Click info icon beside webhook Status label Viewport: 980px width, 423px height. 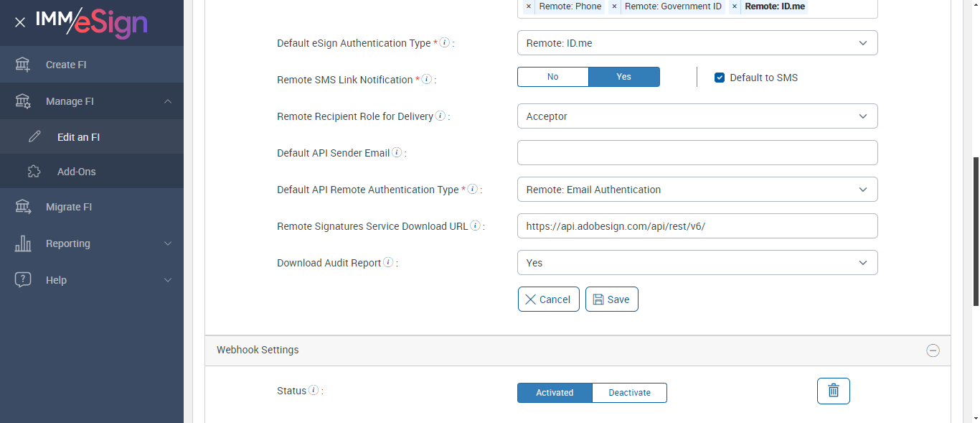(x=313, y=391)
